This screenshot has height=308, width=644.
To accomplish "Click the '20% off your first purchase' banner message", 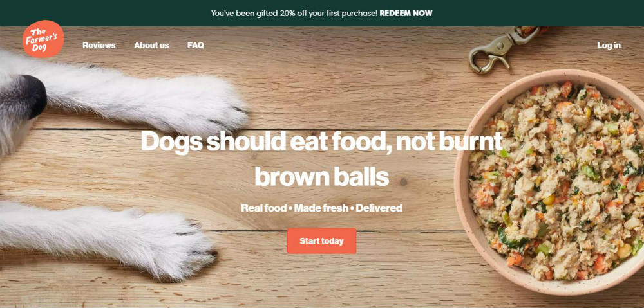I will [x=328, y=13].
